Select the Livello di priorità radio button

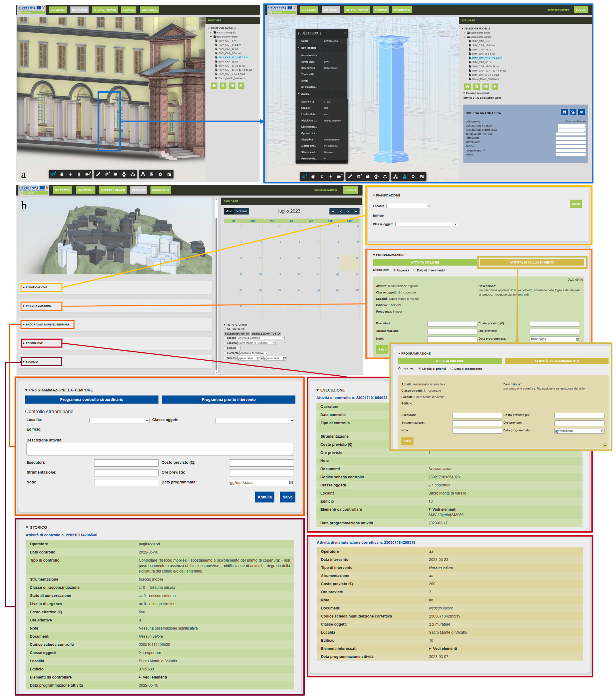click(420, 369)
